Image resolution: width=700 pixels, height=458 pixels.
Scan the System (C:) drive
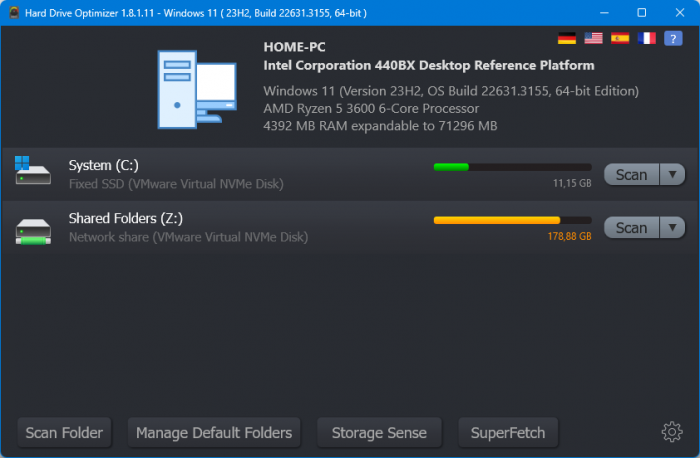coord(631,174)
